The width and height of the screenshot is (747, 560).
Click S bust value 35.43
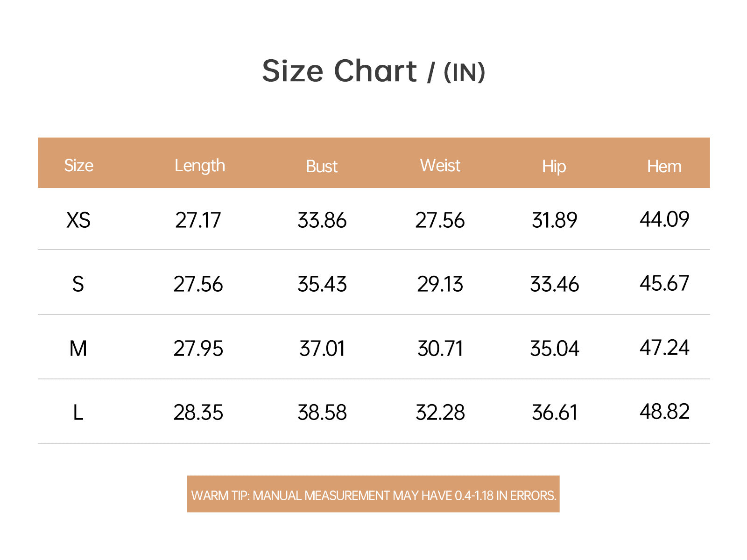[322, 284]
